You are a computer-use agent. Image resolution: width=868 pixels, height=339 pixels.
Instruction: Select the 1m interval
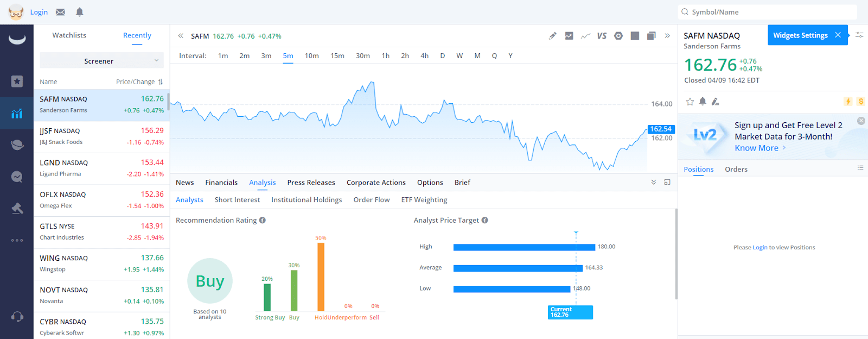[223, 56]
